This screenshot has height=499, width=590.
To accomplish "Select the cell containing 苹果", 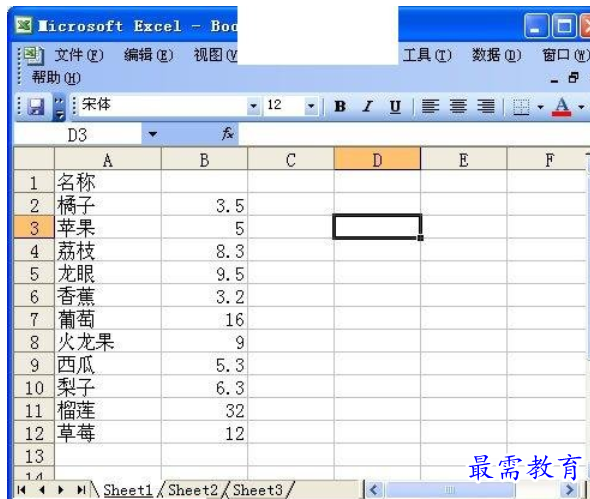I will [108, 228].
